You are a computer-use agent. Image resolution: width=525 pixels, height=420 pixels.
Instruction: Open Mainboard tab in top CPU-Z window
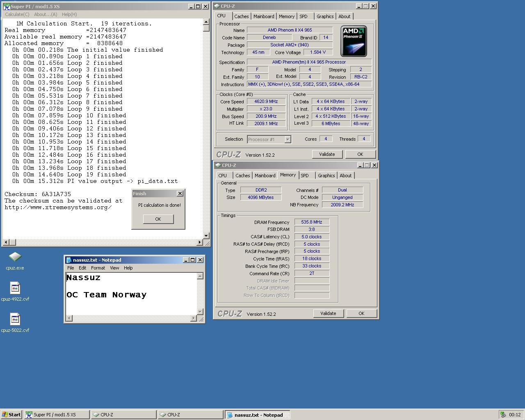[x=264, y=16]
